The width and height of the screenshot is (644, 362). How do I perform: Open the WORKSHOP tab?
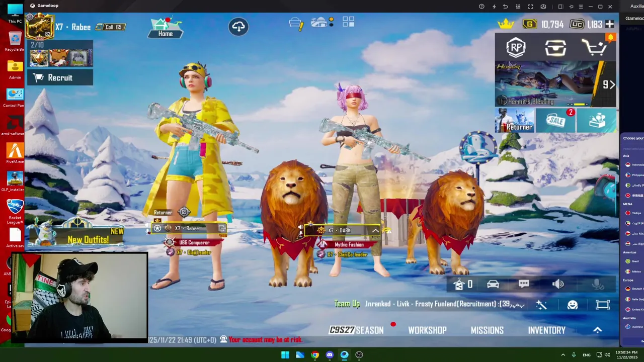tap(427, 330)
